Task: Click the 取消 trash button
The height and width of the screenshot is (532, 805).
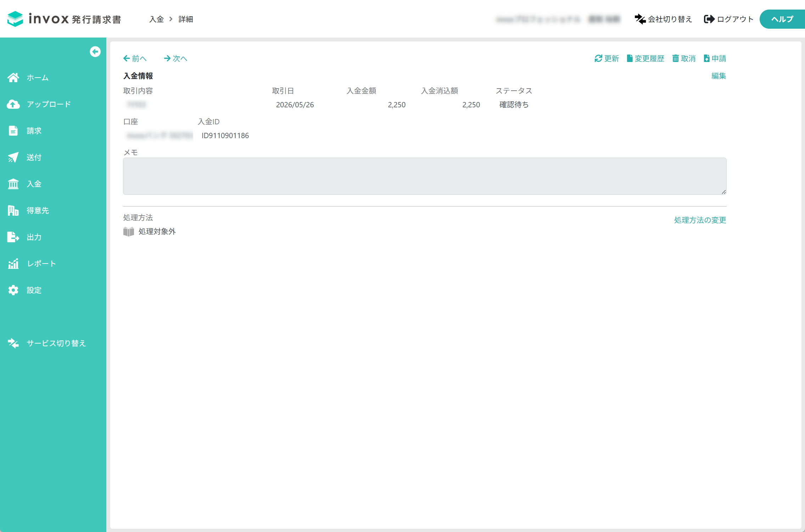Action: (684, 58)
